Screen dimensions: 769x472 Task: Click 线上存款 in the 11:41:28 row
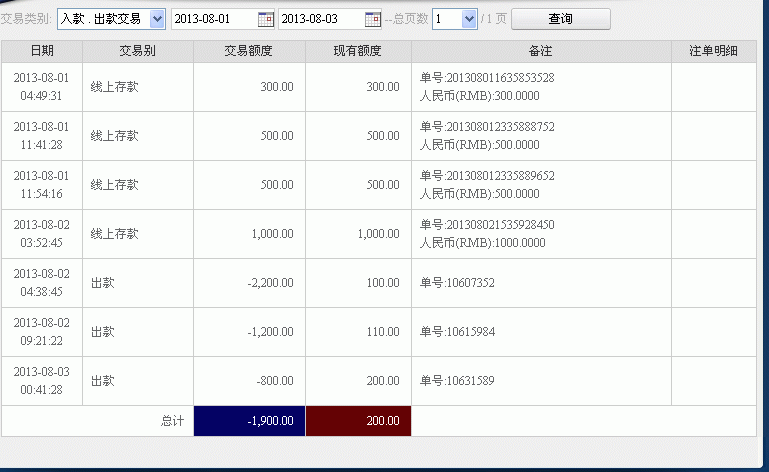click(114, 136)
